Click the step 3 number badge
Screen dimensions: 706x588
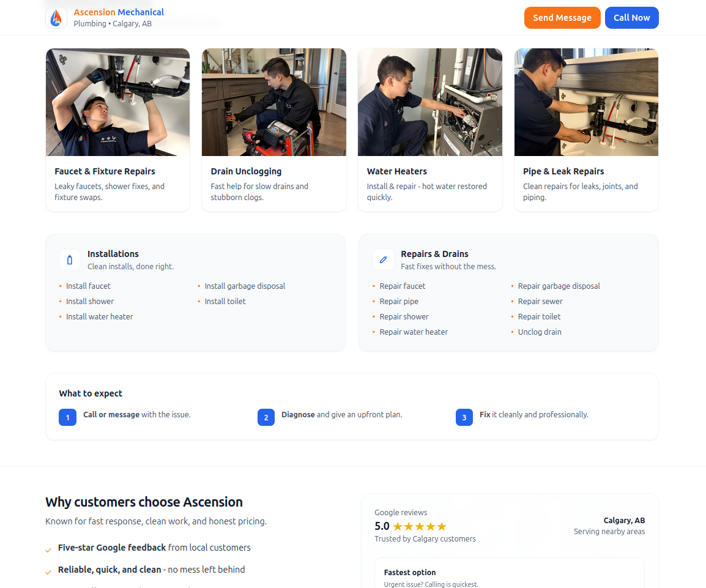click(x=464, y=417)
